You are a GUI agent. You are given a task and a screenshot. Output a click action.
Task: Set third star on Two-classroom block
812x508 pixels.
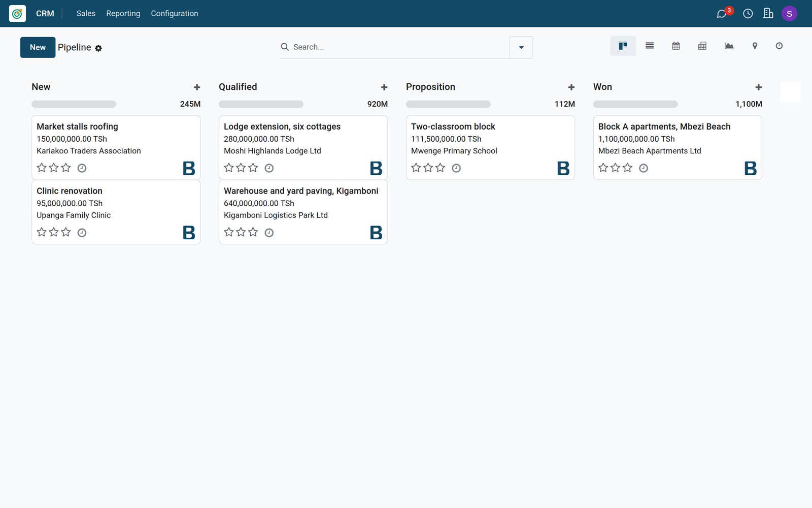tap(441, 168)
